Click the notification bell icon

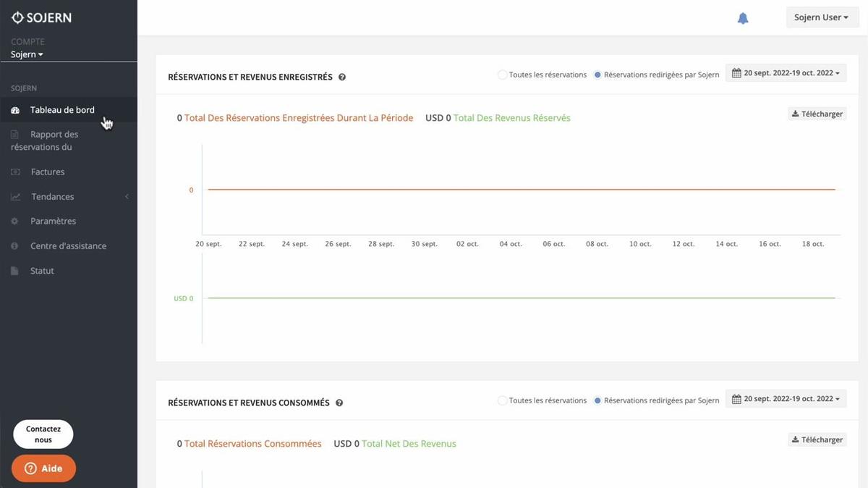(x=743, y=18)
